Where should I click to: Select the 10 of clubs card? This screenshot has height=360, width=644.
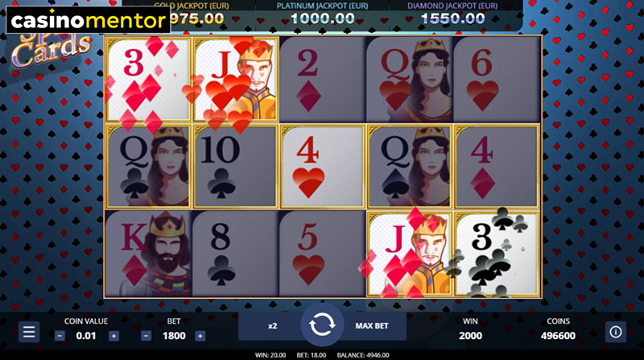point(236,167)
